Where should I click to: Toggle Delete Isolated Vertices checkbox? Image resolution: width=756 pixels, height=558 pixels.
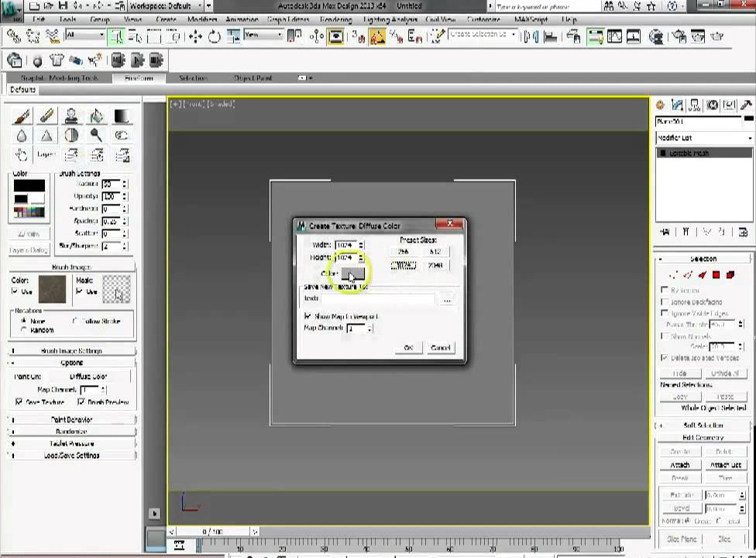665,358
